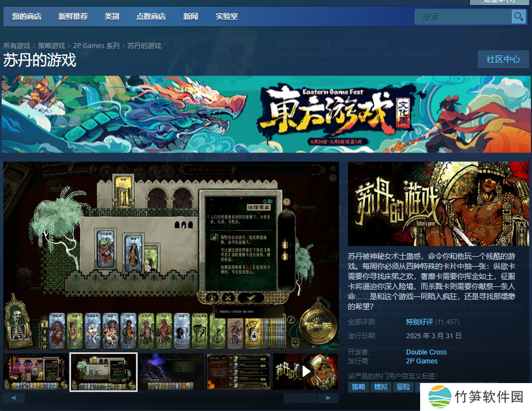Viewport: 532px width, 411px height.
Task: Select the 模拟 tag
Action: pyautogui.click(x=381, y=387)
